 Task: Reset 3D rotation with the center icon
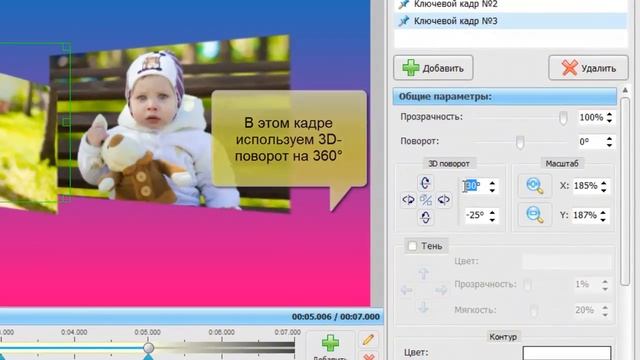(x=426, y=200)
